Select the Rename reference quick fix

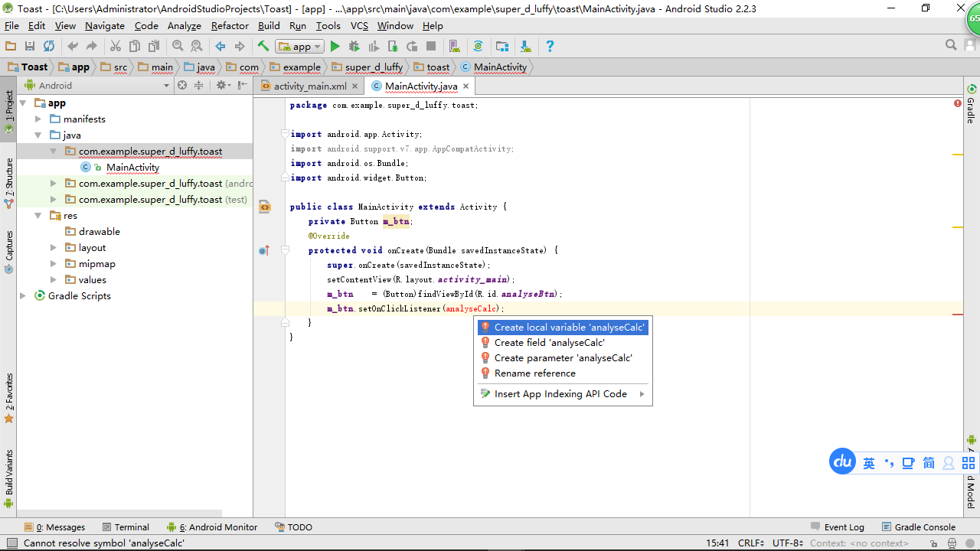click(x=563, y=373)
